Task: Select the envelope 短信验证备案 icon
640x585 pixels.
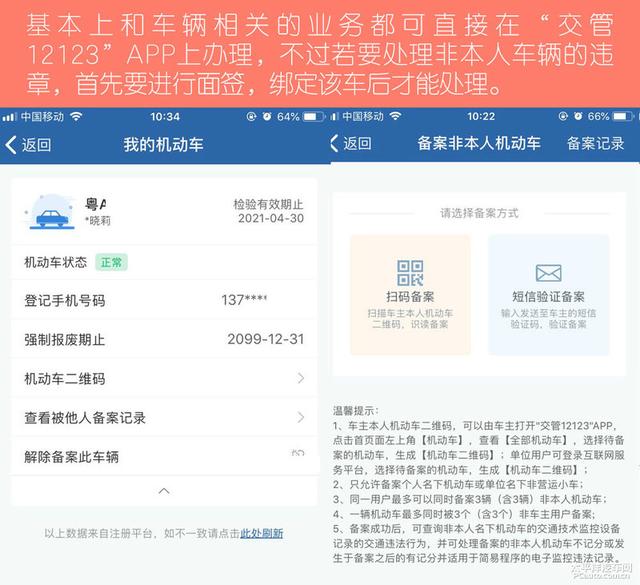Action: 548,273
